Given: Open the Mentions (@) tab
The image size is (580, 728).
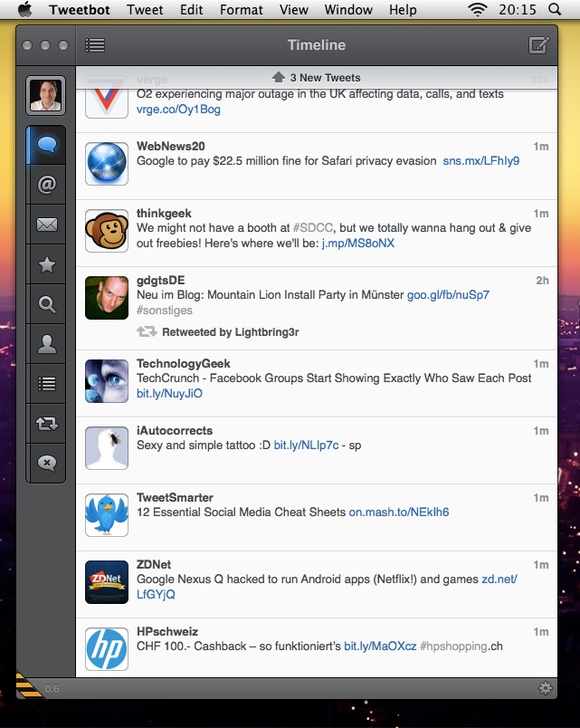Looking at the screenshot, I should (x=46, y=185).
